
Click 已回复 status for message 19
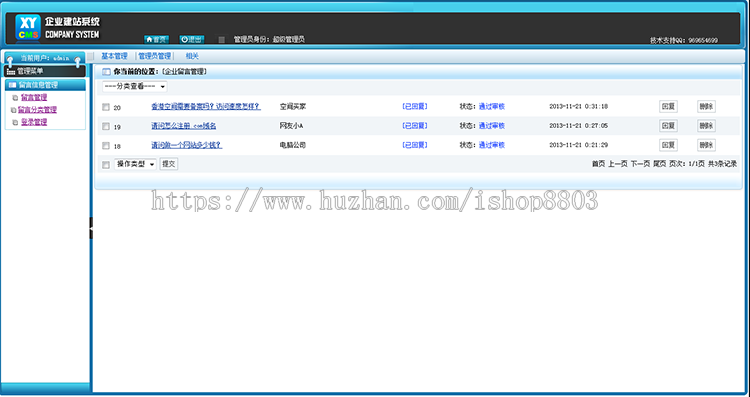(x=415, y=126)
